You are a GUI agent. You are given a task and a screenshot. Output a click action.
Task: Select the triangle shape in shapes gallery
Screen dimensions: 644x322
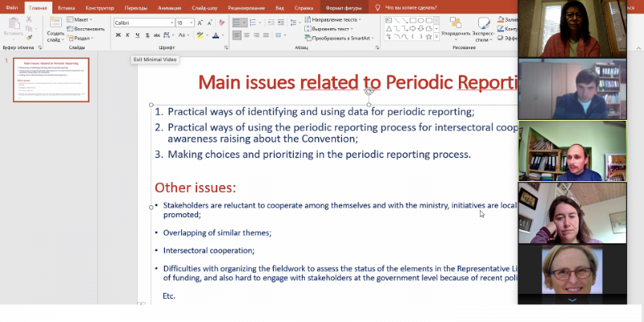pyautogui.click(x=389, y=28)
